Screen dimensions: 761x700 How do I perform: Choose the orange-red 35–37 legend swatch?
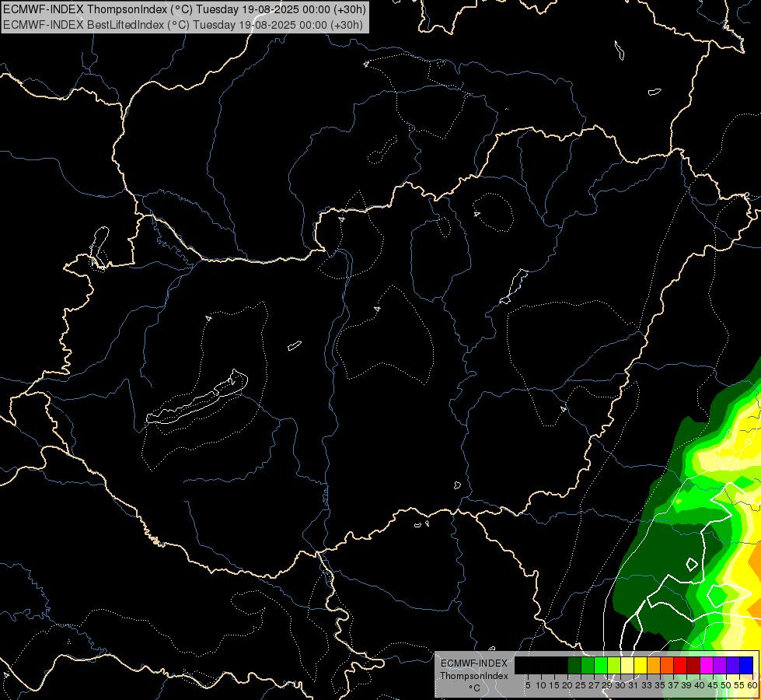[667, 666]
